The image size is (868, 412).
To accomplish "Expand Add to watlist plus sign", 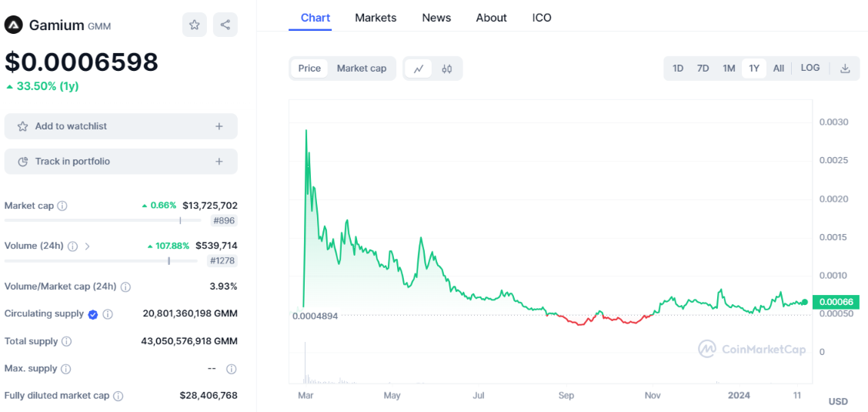I will click(x=219, y=126).
